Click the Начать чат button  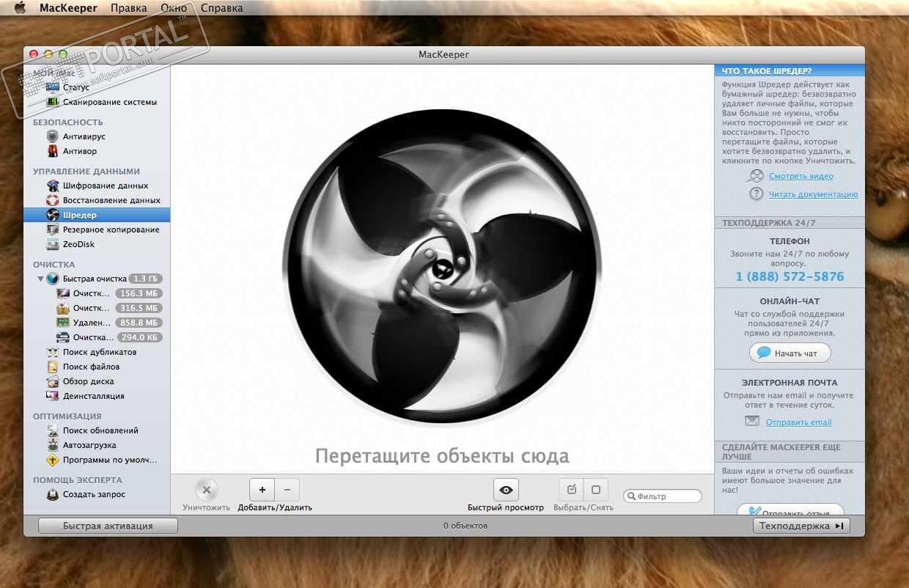click(x=790, y=353)
